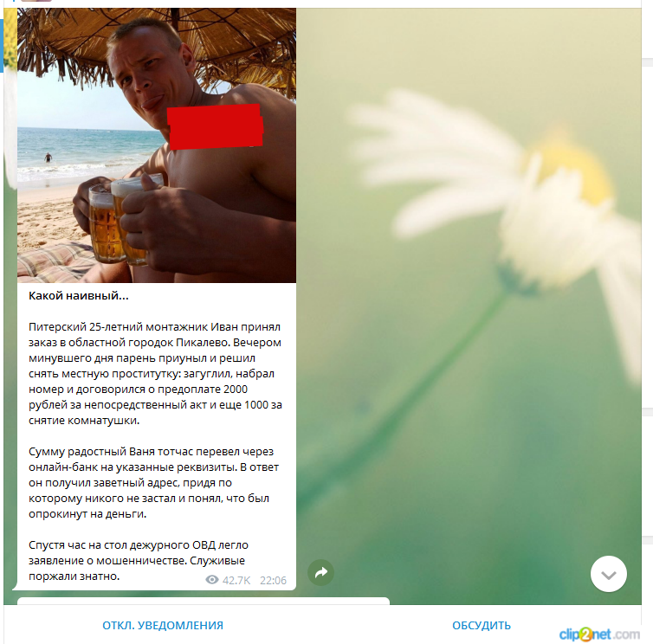Forward the post using the share arrow
653x644 pixels.
pyautogui.click(x=320, y=572)
